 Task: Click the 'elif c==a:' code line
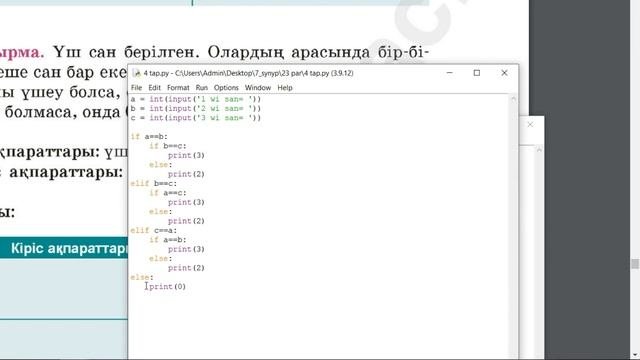tap(153, 231)
